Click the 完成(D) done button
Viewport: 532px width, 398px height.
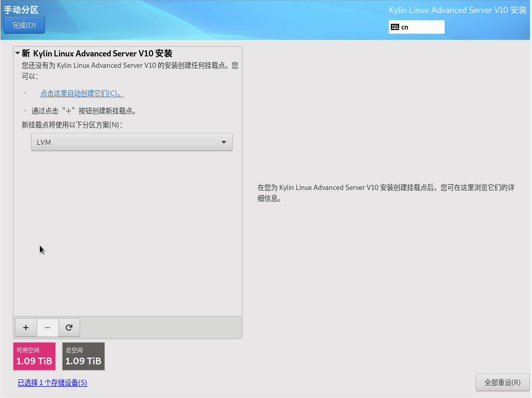click(24, 25)
